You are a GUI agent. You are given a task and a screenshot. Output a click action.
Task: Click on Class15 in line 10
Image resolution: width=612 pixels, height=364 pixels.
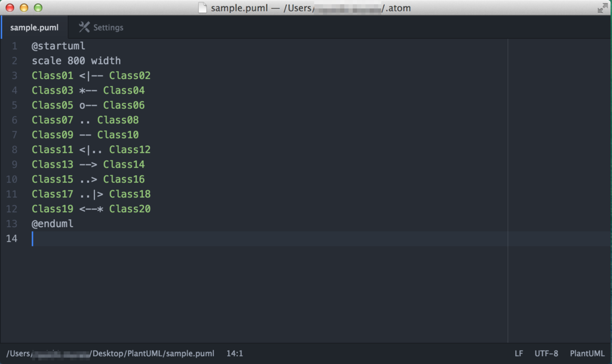53,179
